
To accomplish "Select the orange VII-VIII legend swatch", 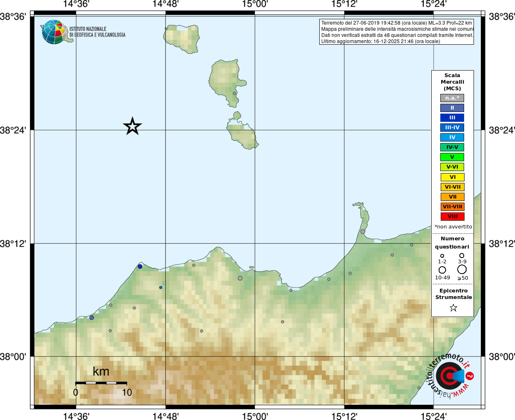I will point(453,207).
